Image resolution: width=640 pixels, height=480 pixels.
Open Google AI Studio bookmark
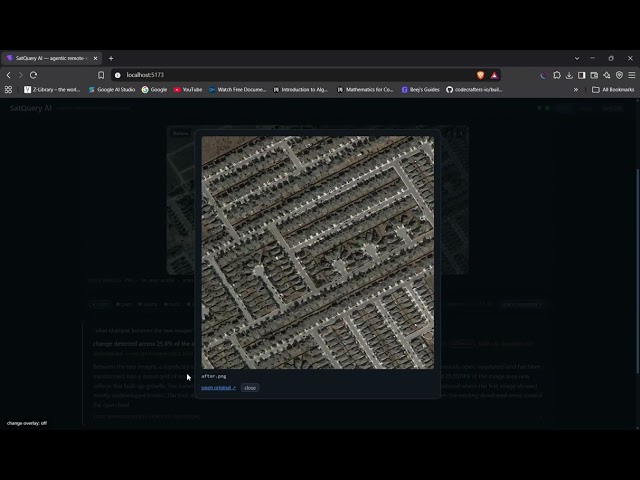(x=111, y=89)
